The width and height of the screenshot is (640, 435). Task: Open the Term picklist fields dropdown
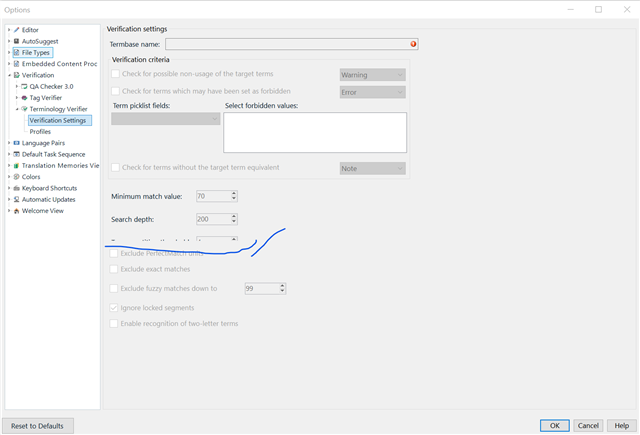166,119
